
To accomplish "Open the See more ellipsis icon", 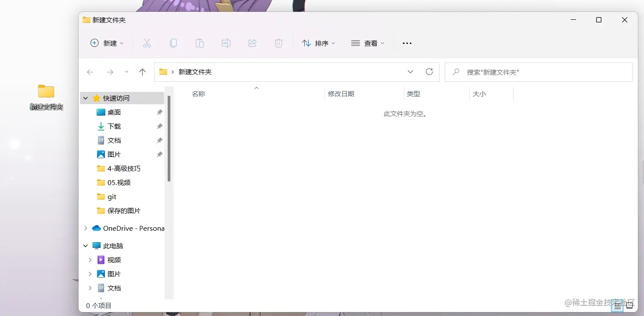I will tap(407, 43).
